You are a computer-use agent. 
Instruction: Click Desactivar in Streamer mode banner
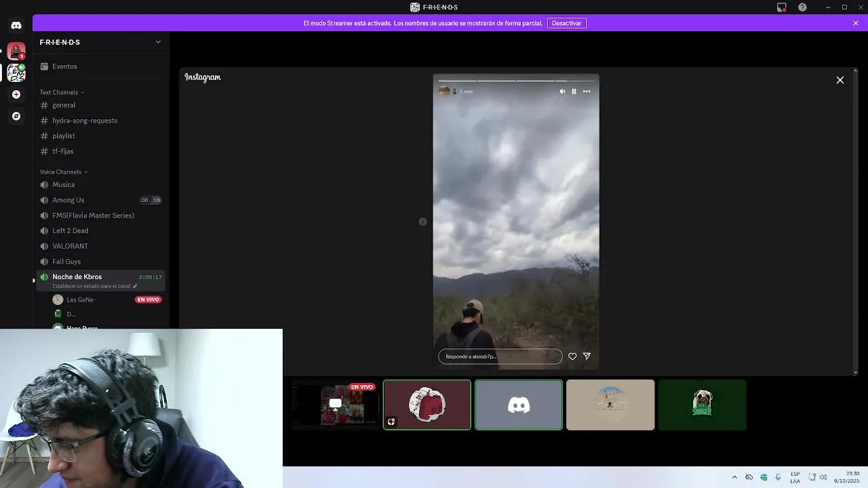pyautogui.click(x=567, y=23)
